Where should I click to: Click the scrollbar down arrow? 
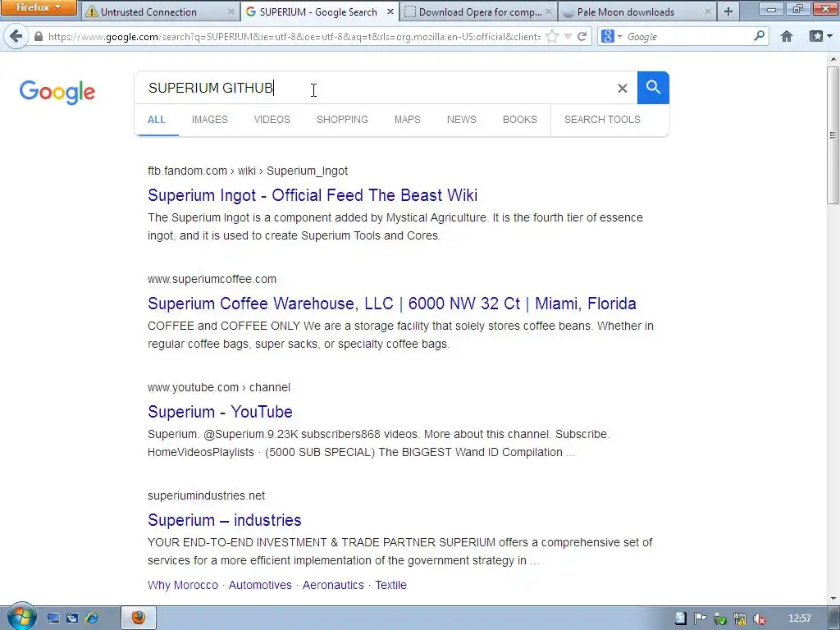pyautogui.click(x=832, y=598)
